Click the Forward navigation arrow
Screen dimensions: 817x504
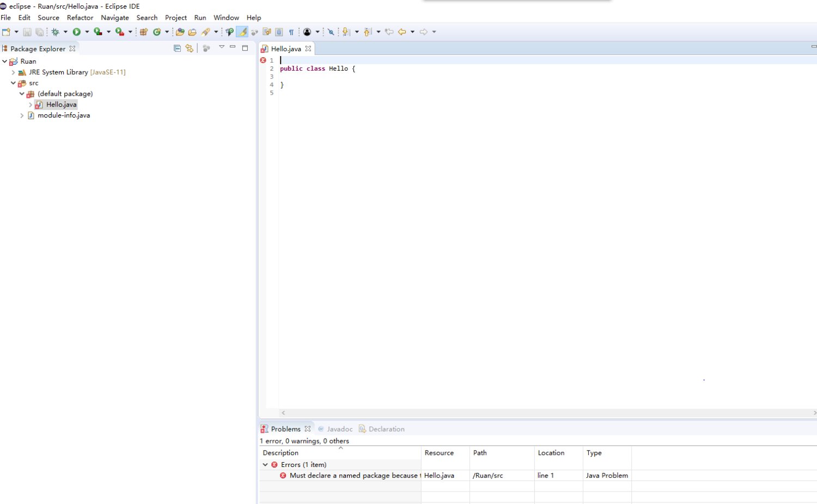tap(424, 32)
